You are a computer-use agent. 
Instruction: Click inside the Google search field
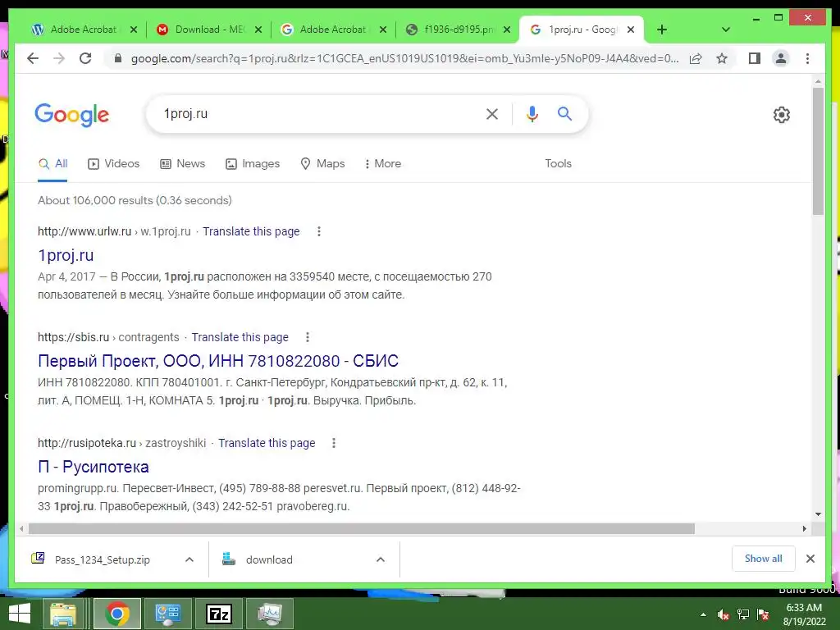pyautogui.click(x=322, y=113)
